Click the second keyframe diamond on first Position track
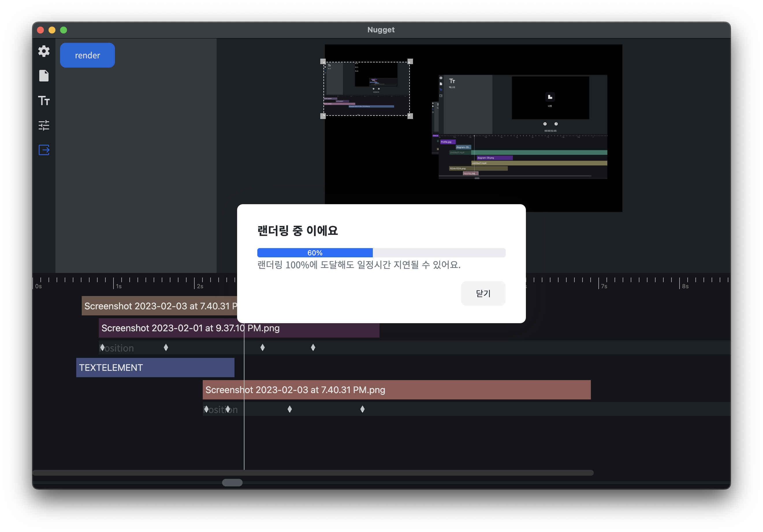 (166, 347)
